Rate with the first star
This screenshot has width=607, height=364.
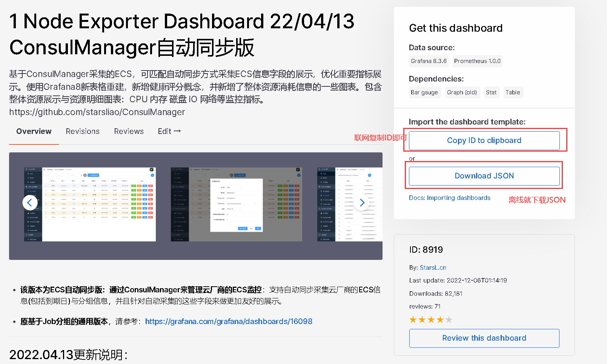click(413, 320)
